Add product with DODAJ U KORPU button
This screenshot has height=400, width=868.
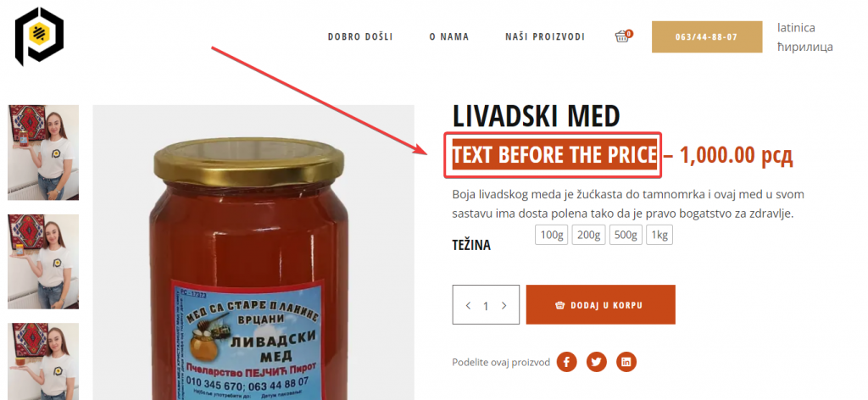tap(601, 305)
